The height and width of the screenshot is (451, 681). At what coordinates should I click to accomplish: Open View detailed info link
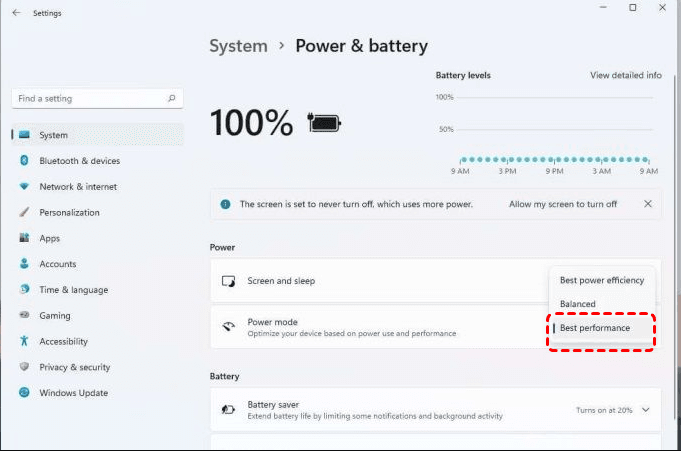[x=625, y=75]
